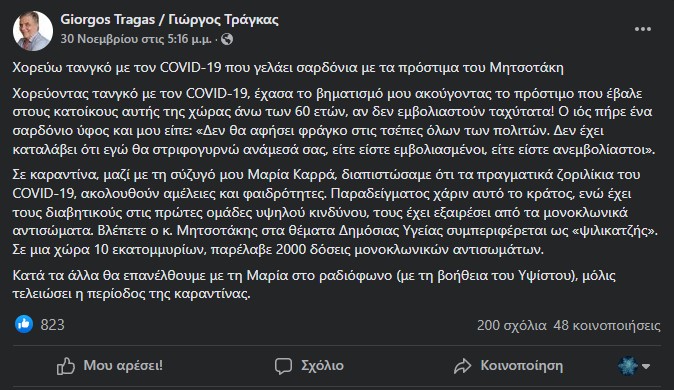
Task: Click the snowflake avatar identity selector
Action: tap(628, 366)
